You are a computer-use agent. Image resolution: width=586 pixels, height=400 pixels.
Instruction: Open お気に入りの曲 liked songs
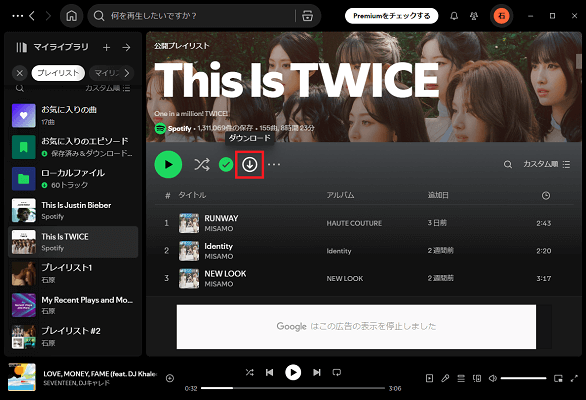tap(73, 116)
